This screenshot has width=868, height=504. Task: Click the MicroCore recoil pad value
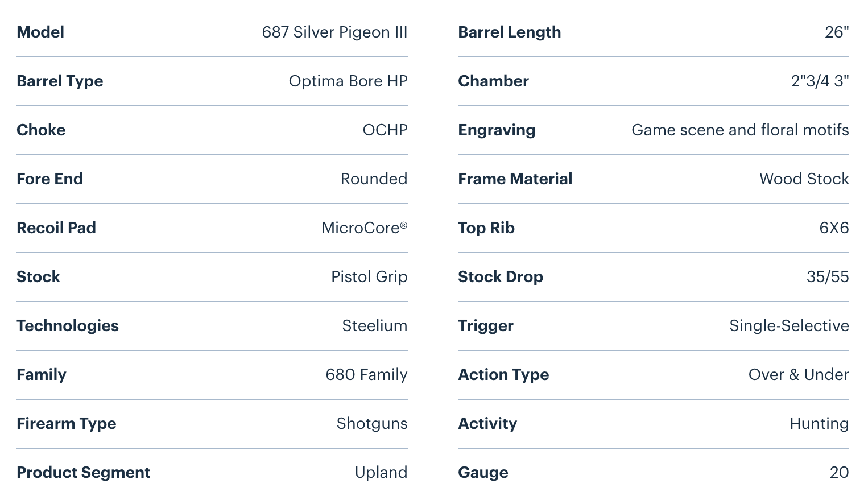364,228
